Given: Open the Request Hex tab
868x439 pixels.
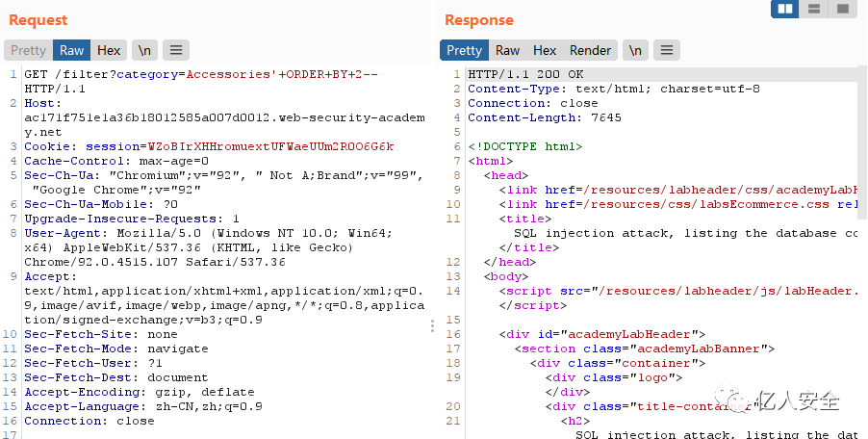Looking at the screenshot, I should [109, 50].
